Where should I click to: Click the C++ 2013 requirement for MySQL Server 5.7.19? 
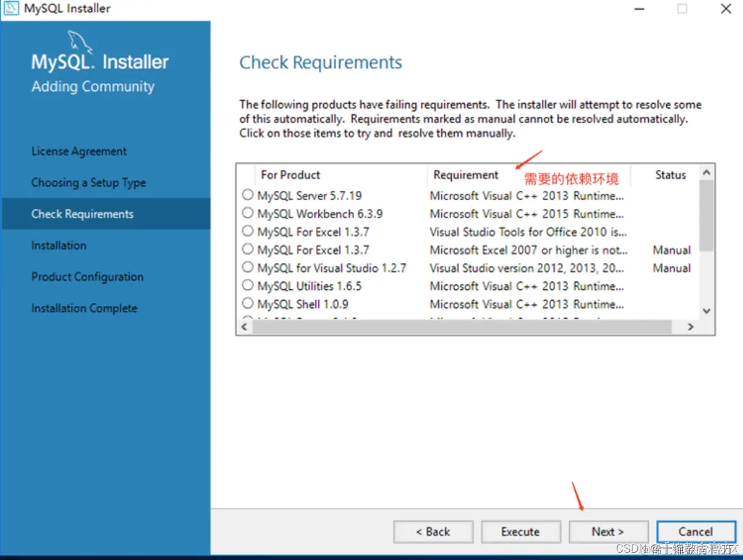[527, 195]
